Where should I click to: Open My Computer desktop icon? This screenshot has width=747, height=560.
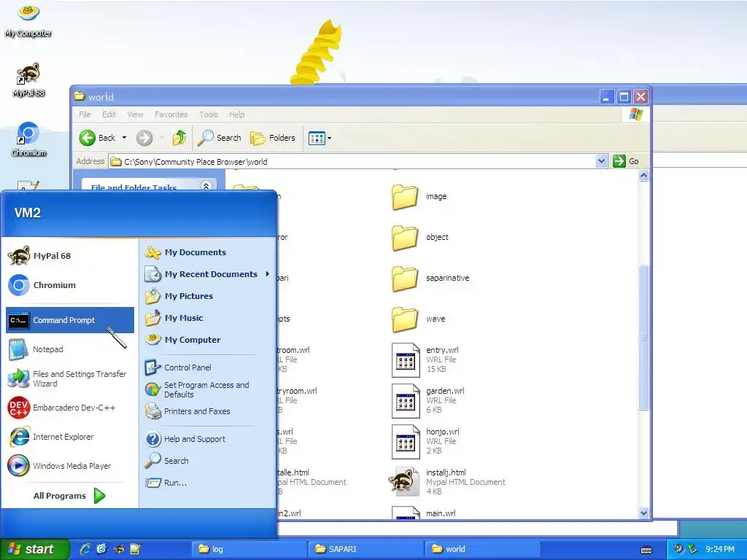coord(28,20)
